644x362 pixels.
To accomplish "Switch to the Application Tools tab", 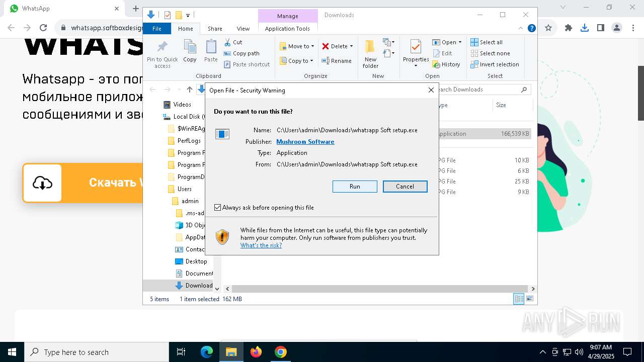I will [287, 29].
